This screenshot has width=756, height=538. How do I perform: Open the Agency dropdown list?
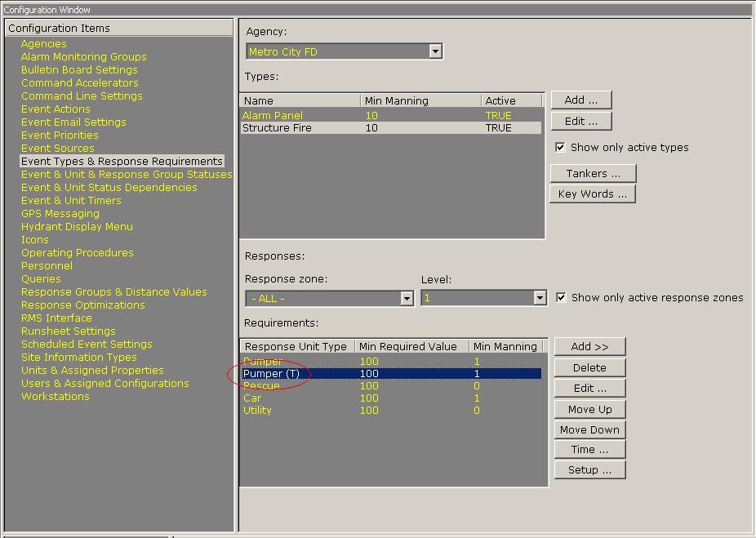pos(435,51)
